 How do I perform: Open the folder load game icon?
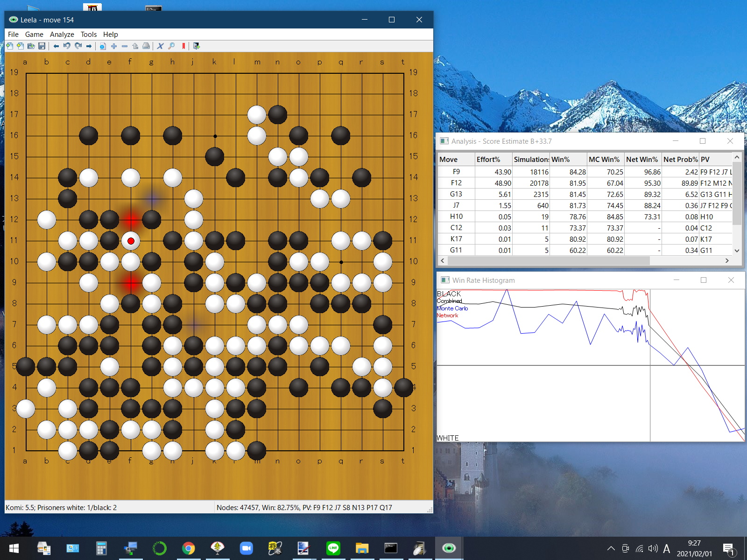(31, 46)
